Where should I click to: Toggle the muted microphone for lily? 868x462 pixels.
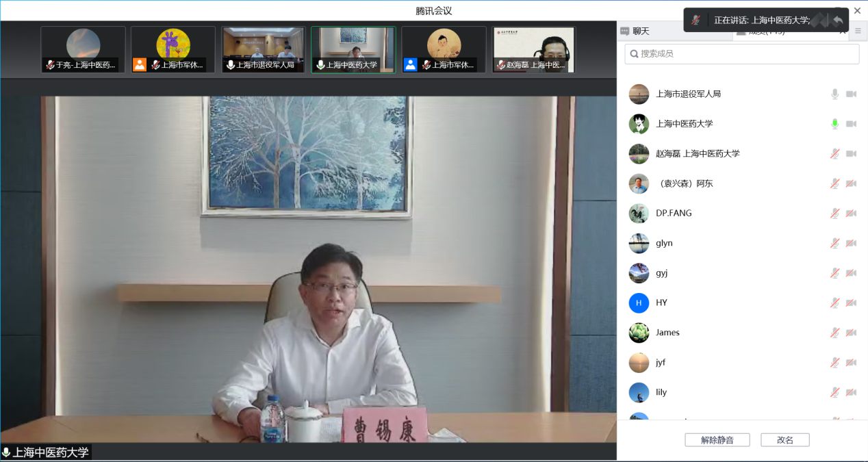coord(834,392)
